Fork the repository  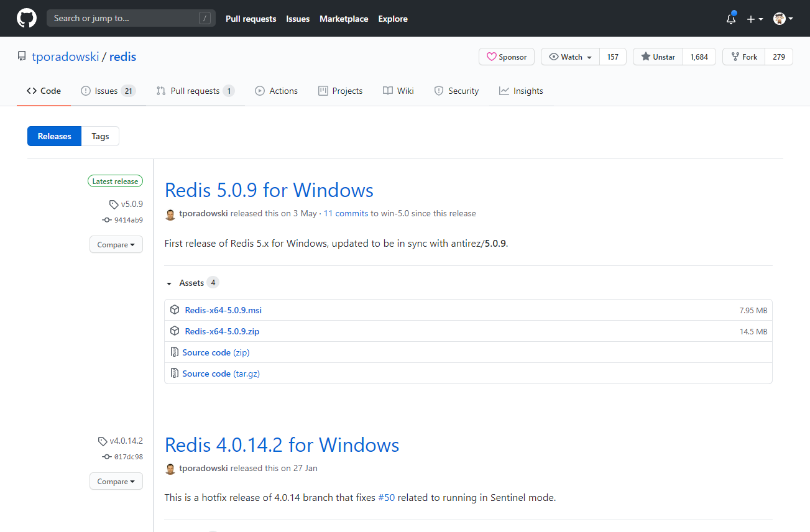tap(743, 57)
